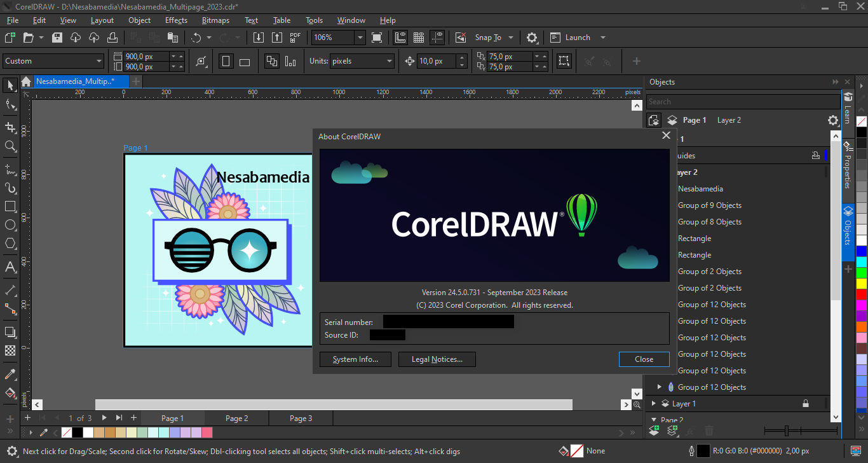Screen dimensions: 868x463
Task: Open the zoom level dropdown showing 106%
Action: (x=360, y=38)
